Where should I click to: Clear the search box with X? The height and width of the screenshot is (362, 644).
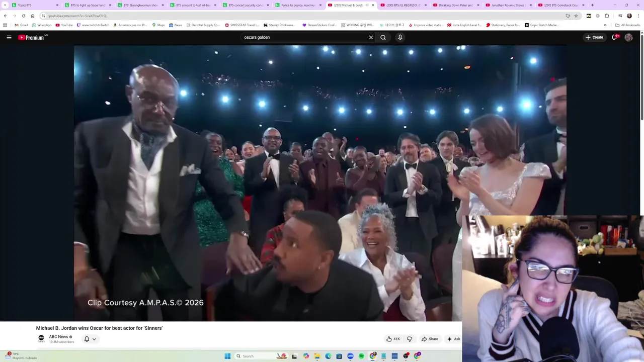click(371, 37)
